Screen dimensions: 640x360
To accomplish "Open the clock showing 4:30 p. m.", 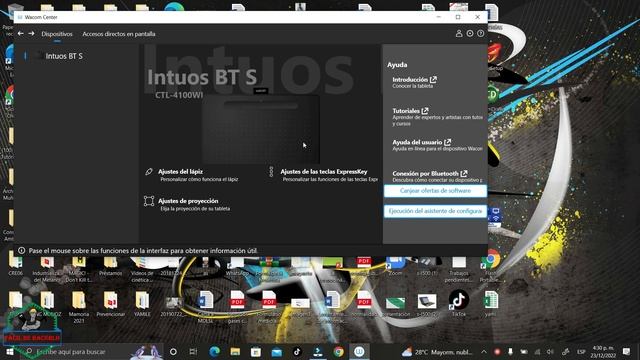I will [603, 351].
